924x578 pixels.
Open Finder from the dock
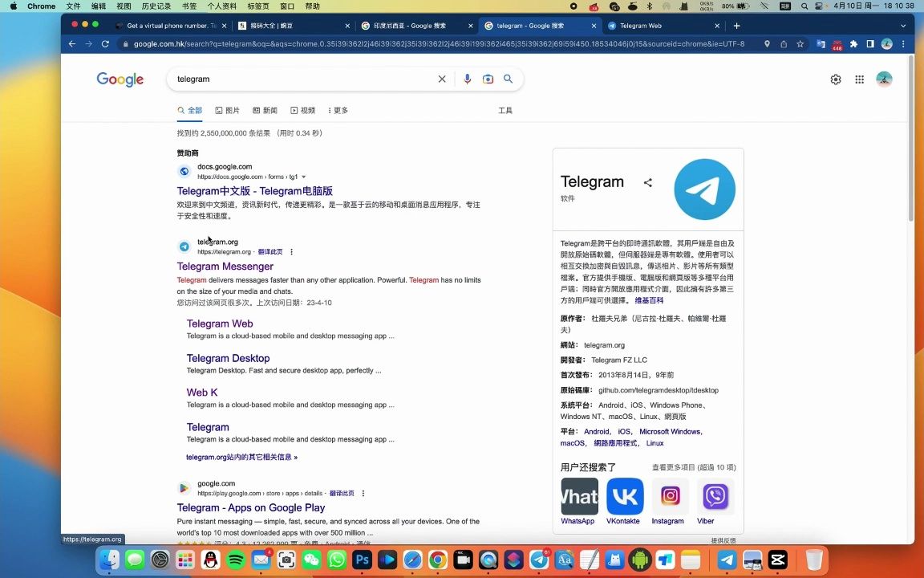(109, 560)
